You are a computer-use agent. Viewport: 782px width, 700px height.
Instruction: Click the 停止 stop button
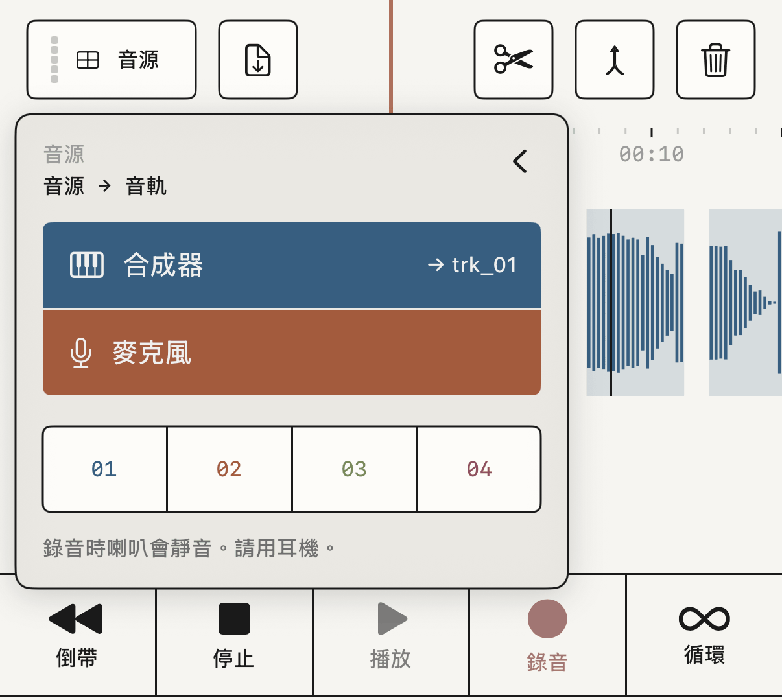click(234, 635)
